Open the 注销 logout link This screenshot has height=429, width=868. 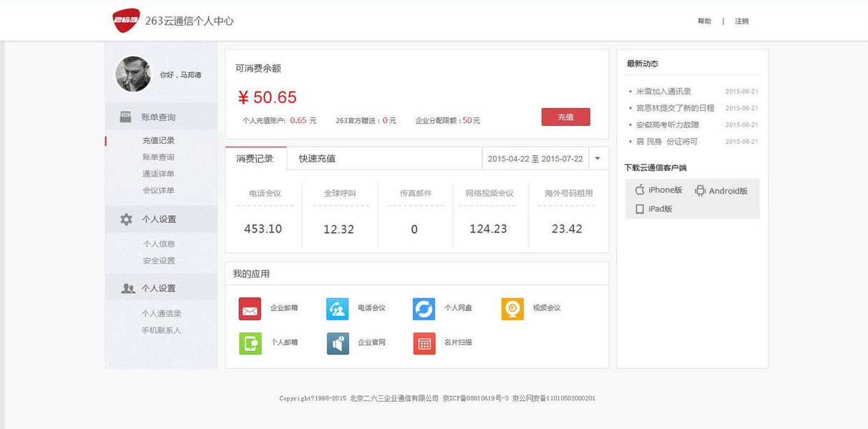[x=741, y=21]
